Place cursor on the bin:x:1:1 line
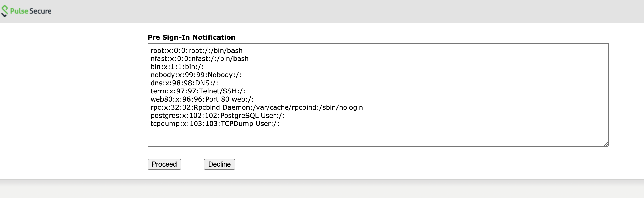644x198 pixels. pyautogui.click(x=177, y=67)
